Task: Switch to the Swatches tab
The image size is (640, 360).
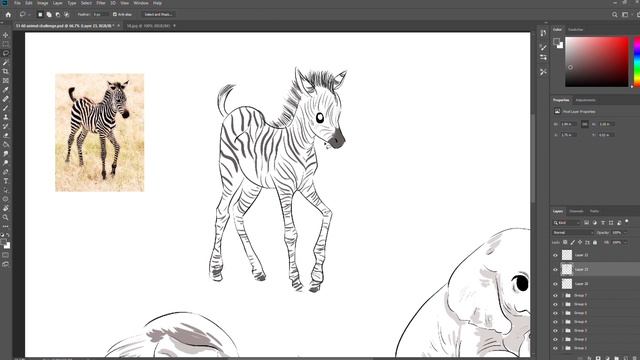Action: [576, 29]
